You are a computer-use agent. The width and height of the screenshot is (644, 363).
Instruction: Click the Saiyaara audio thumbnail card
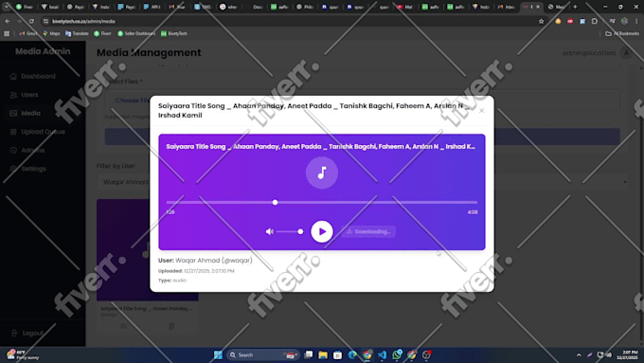(x=148, y=250)
